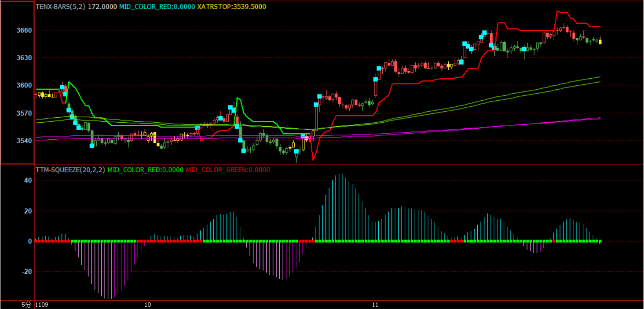Image resolution: width=644 pixels, height=309 pixels.
Task: Click the 3660 price axis label
Action: click(x=25, y=30)
